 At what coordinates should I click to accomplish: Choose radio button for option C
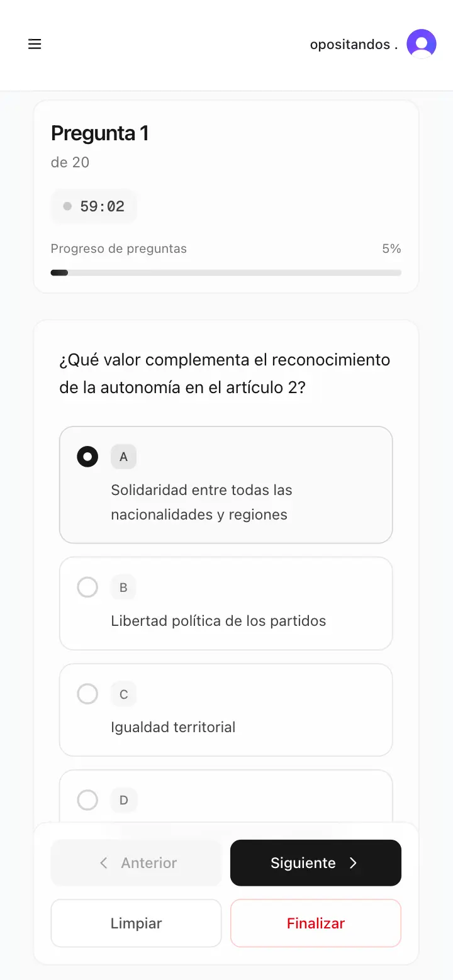(87, 694)
